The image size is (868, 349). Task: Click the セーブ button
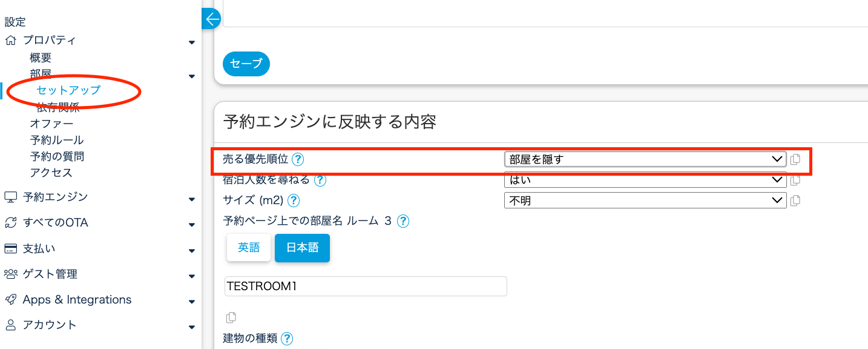click(x=246, y=64)
